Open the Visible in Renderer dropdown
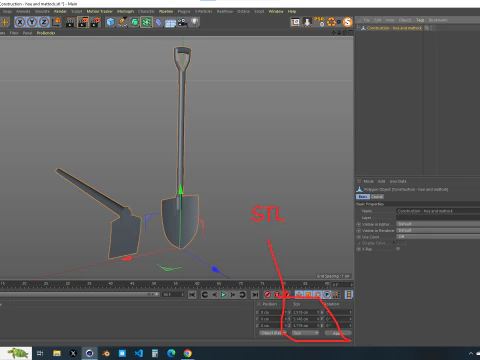The image size is (480, 360). (438, 230)
